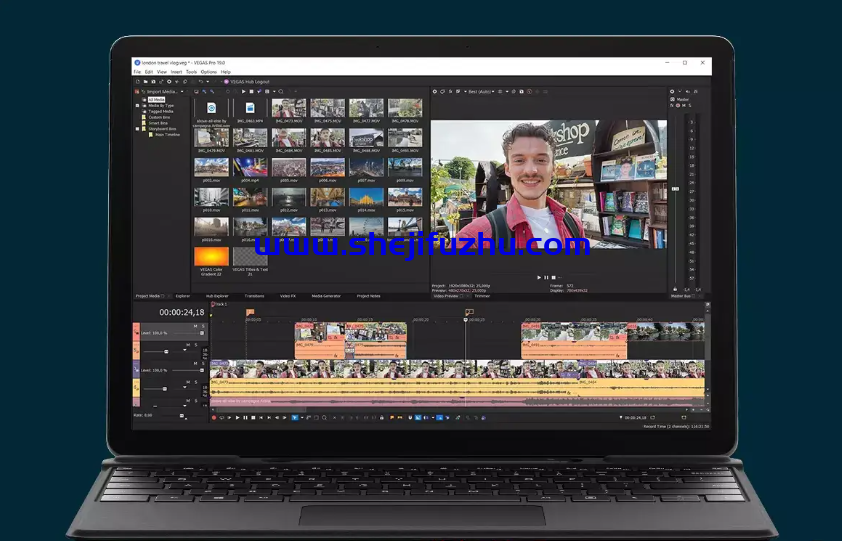The height and width of the screenshot is (541, 842).
Task: Expand the Media By Type tree node
Action: (x=137, y=106)
